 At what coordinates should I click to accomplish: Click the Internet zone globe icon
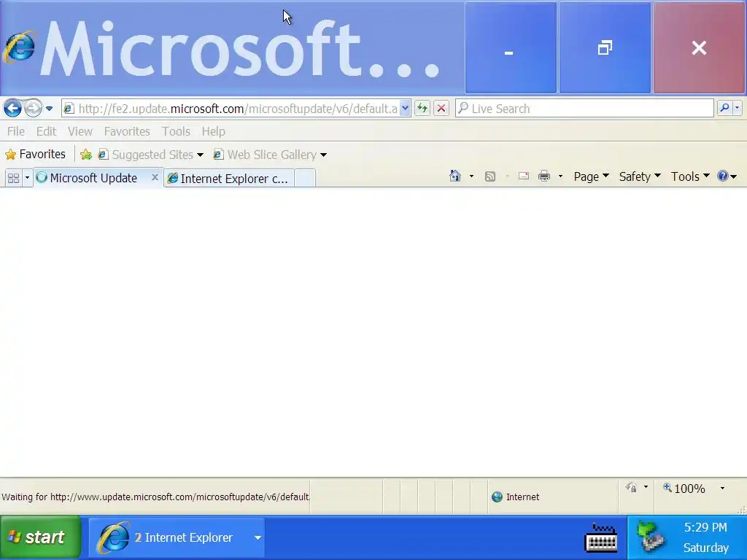[x=497, y=497]
